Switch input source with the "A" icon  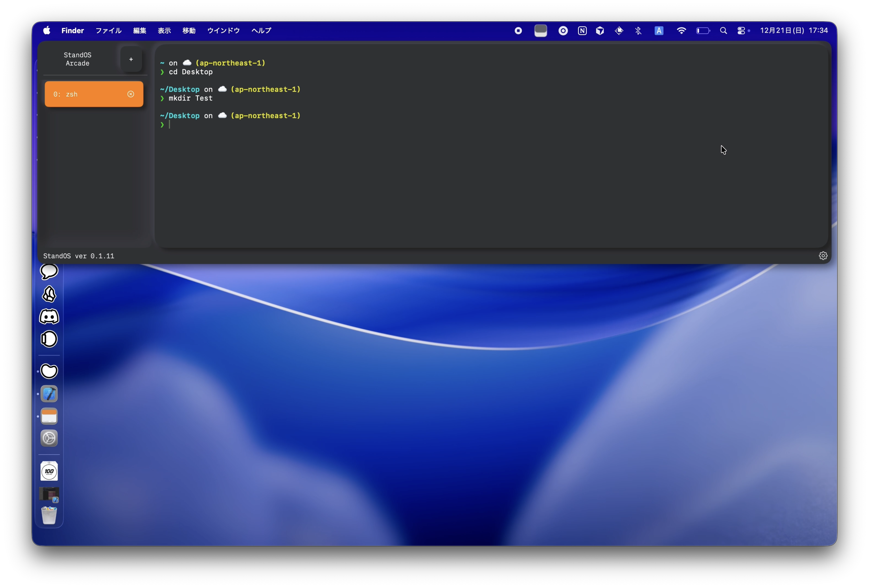(659, 31)
